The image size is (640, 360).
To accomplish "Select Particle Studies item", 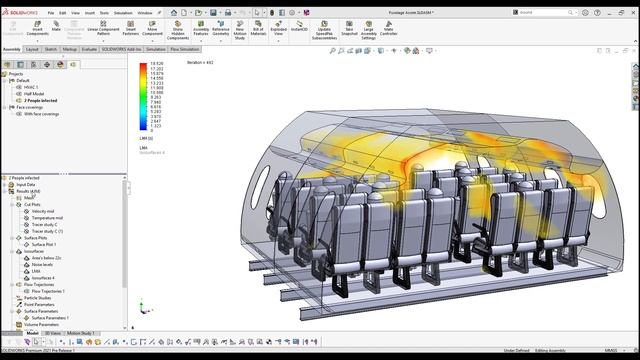I will click(38, 298).
